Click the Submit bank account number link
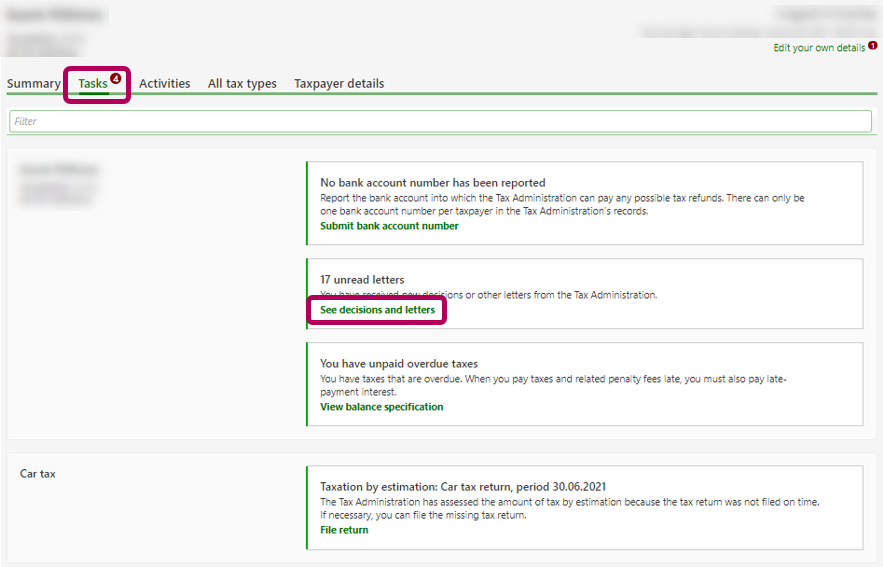This screenshot has height=567, width=883. click(x=389, y=226)
